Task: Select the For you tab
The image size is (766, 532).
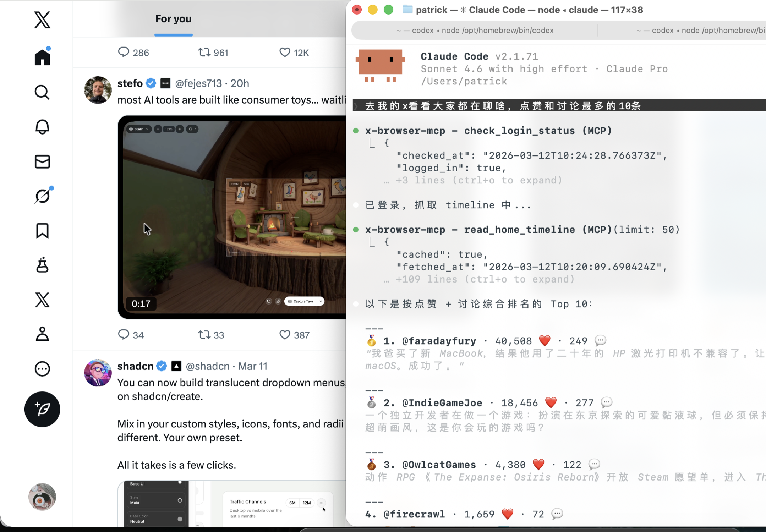Action: click(x=173, y=19)
